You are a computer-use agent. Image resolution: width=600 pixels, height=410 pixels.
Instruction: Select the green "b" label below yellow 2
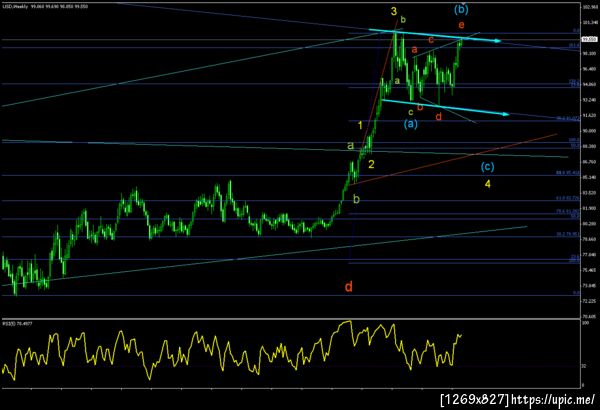click(x=356, y=199)
